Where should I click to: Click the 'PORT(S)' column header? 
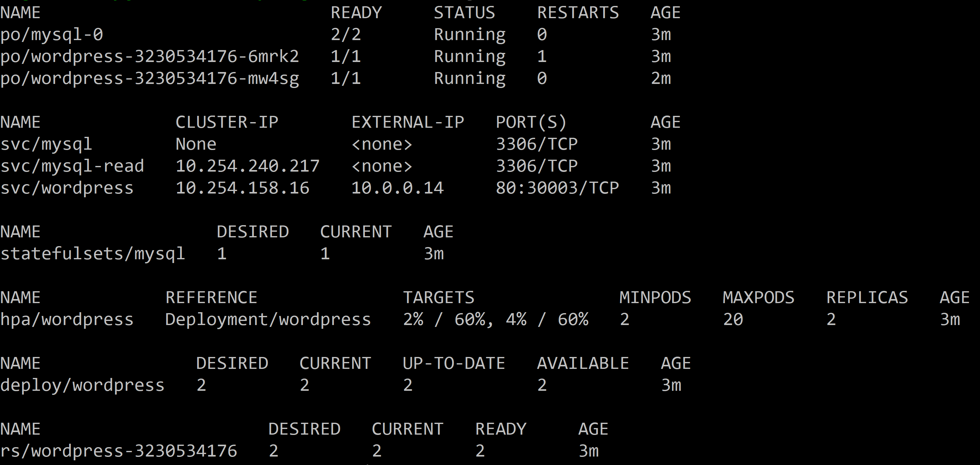pos(531,123)
